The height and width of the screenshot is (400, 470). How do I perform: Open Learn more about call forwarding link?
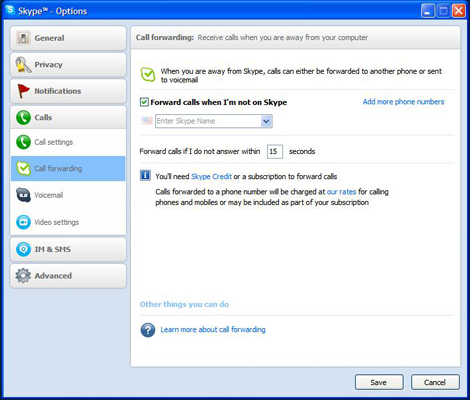213,330
